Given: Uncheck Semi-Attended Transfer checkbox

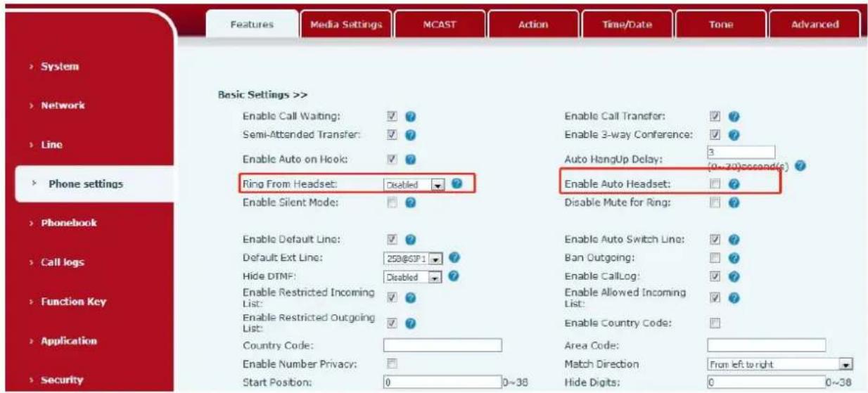Looking at the screenshot, I should point(391,134).
